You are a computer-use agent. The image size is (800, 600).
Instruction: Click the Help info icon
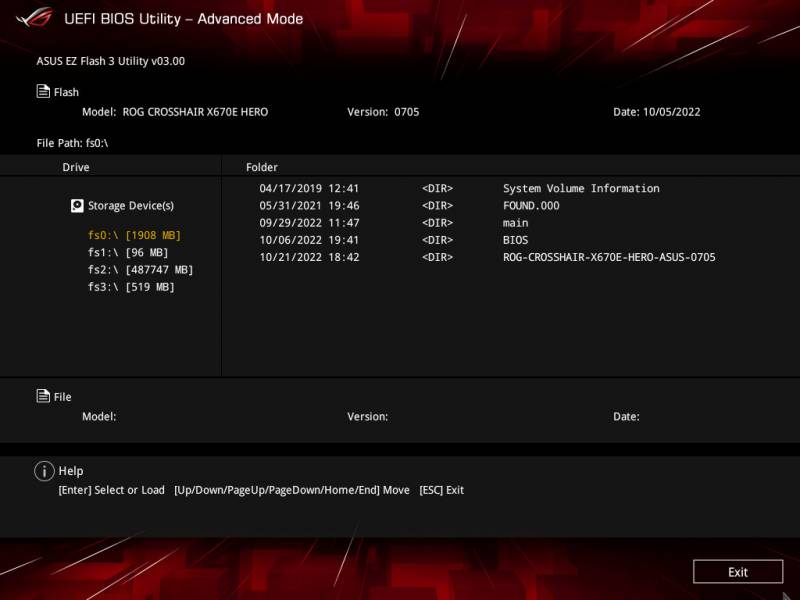[43, 471]
